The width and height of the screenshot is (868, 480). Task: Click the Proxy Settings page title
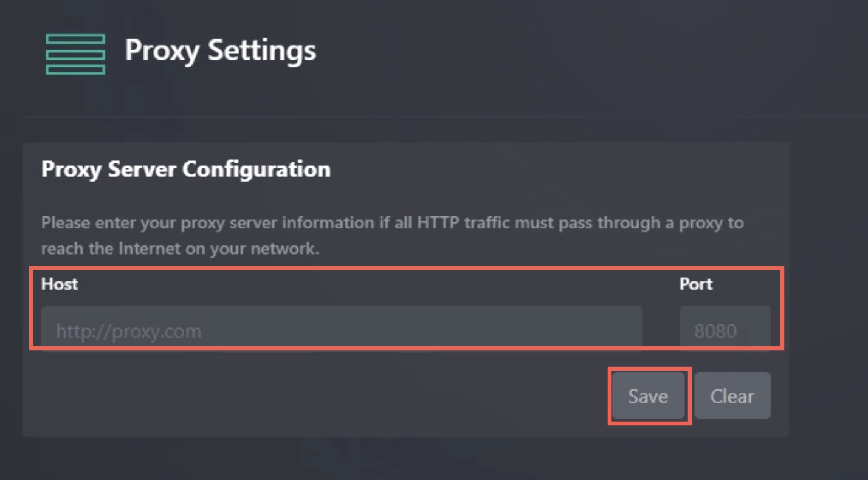[220, 51]
